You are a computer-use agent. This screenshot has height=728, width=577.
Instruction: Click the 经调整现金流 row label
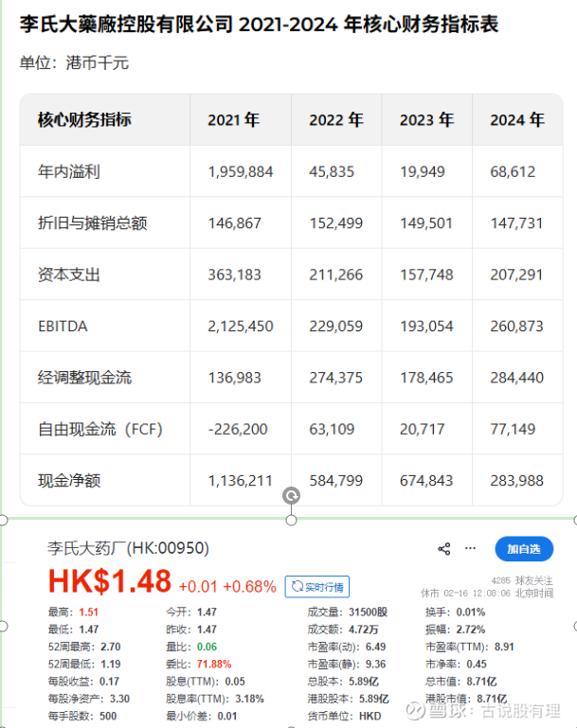click(x=84, y=378)
